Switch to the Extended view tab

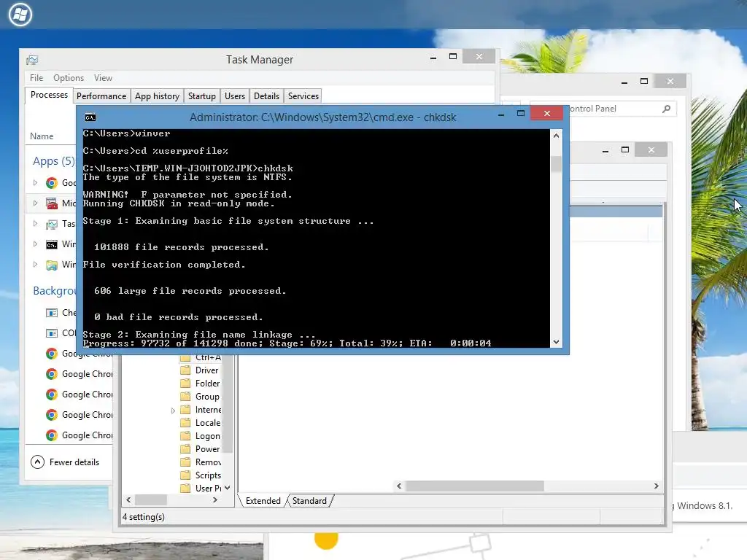point(263,500)
